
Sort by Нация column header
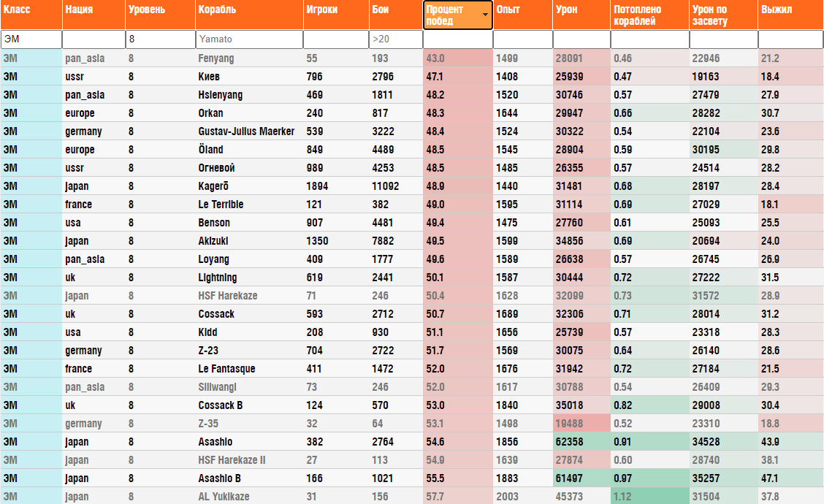94,15
